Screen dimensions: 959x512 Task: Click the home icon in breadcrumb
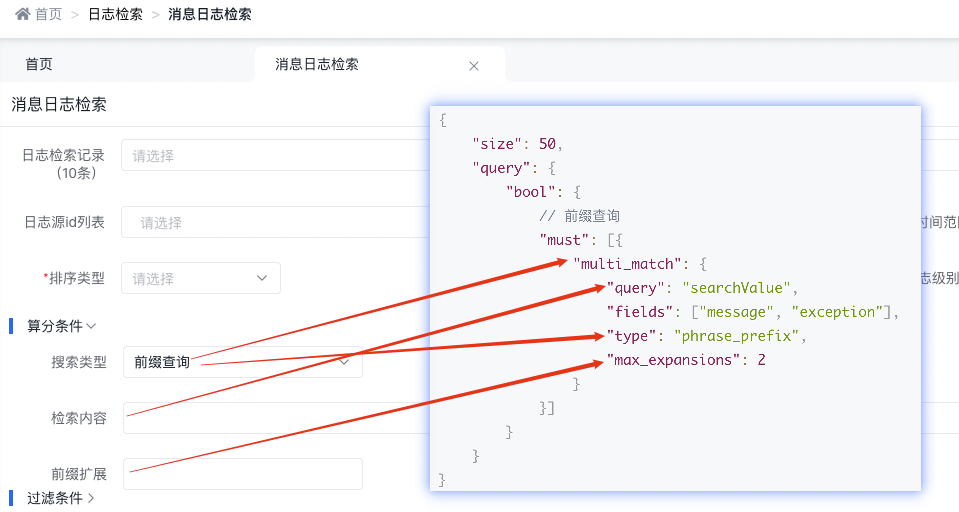pos(23,13)
